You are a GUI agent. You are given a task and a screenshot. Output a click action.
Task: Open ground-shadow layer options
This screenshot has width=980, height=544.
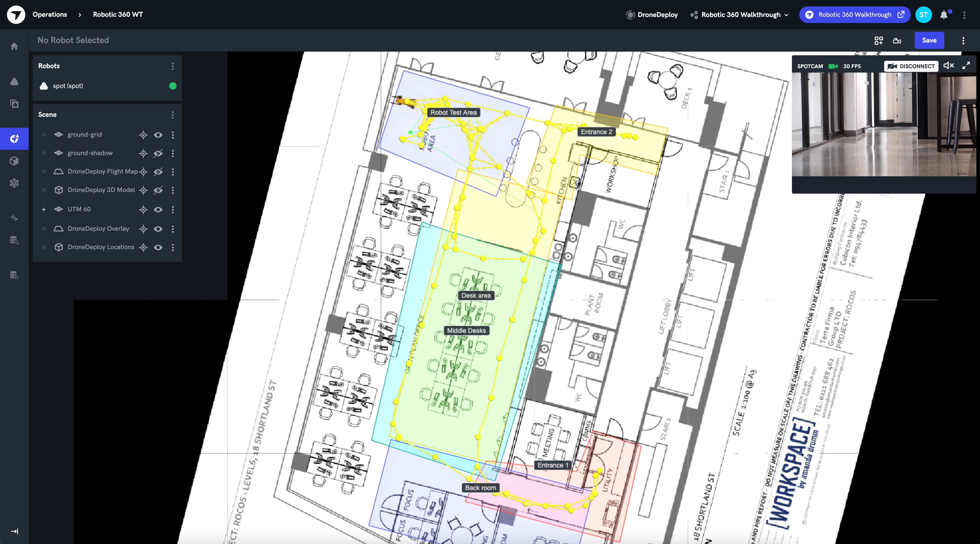[x=173, y=153]
